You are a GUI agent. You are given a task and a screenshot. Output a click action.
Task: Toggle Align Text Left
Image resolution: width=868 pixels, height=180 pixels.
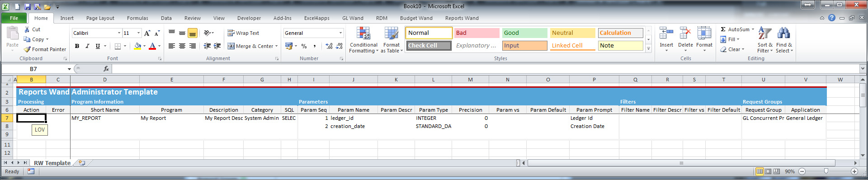pyautogui.click(x=172, y=46)
